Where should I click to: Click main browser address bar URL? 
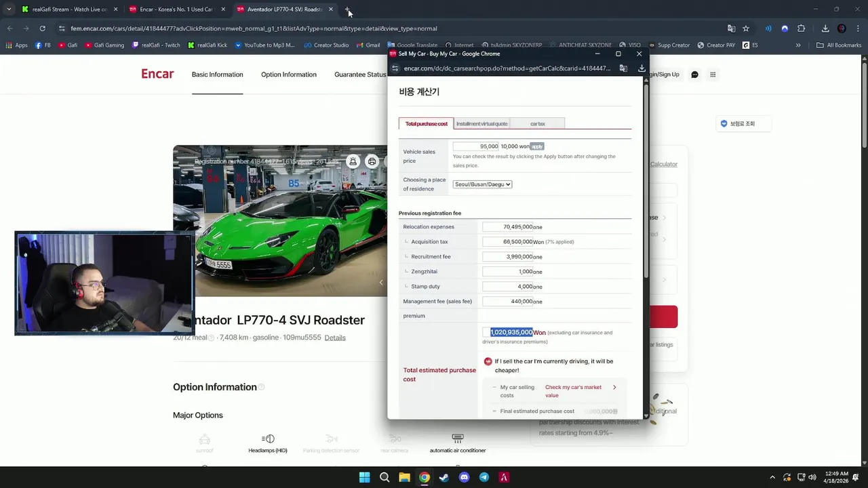pyautogui.click(x=254, y=28)
